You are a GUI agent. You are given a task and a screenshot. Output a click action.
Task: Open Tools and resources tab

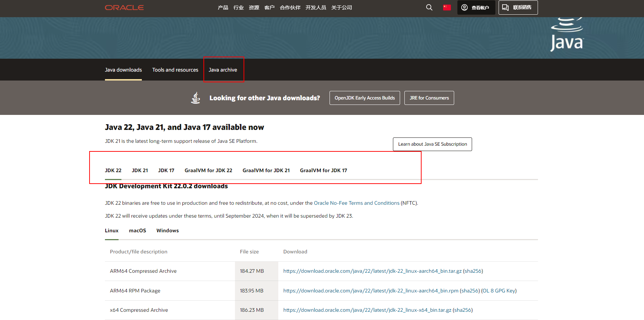pyautogui.click(x=175, y=70)
